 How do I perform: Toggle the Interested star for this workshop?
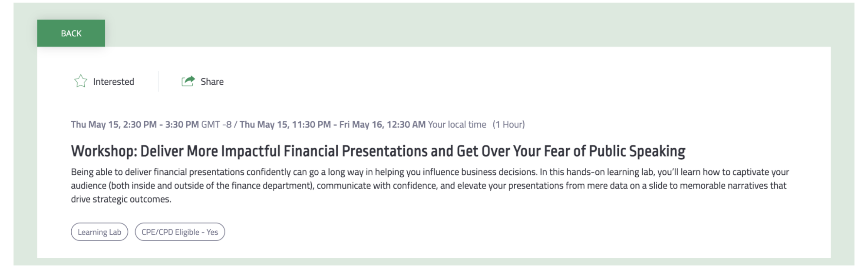(x=81, y=81)
